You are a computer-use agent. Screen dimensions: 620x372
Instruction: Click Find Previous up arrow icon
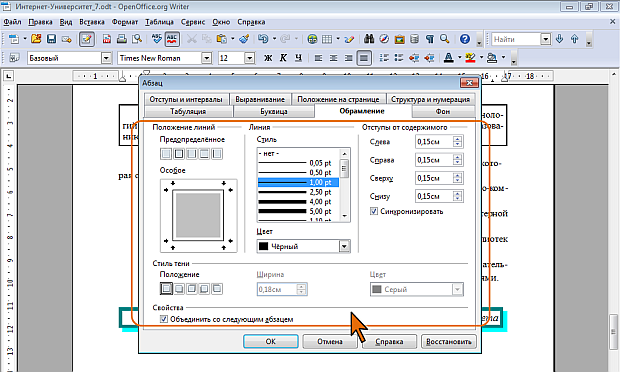(575, 39)
